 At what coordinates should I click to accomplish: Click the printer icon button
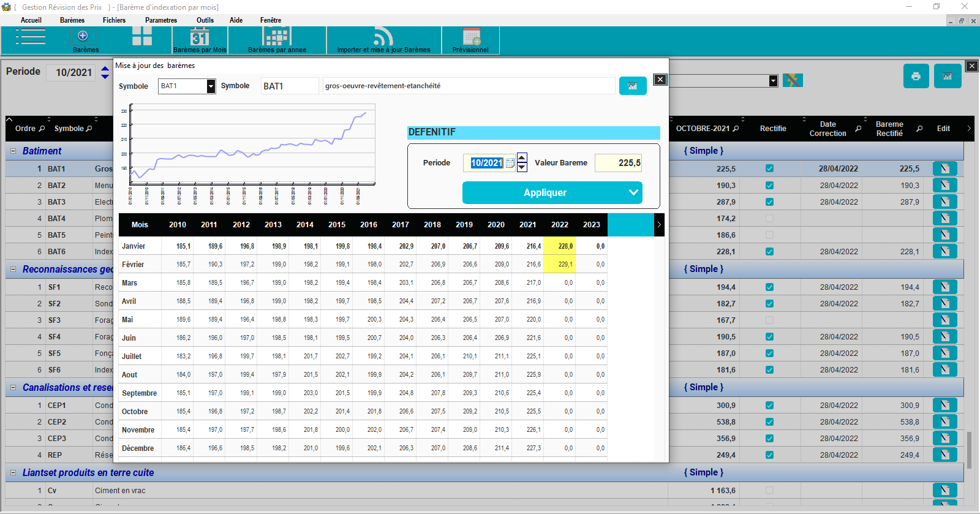916,77
